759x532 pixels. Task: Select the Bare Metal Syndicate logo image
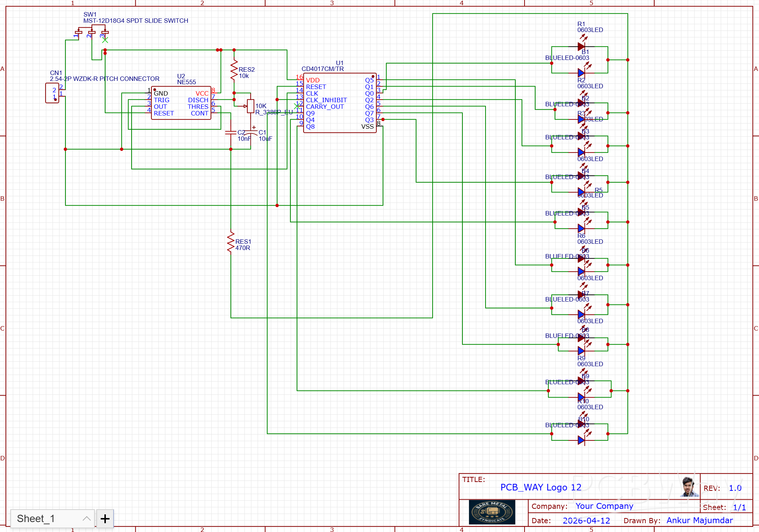(x=492, y=512)
